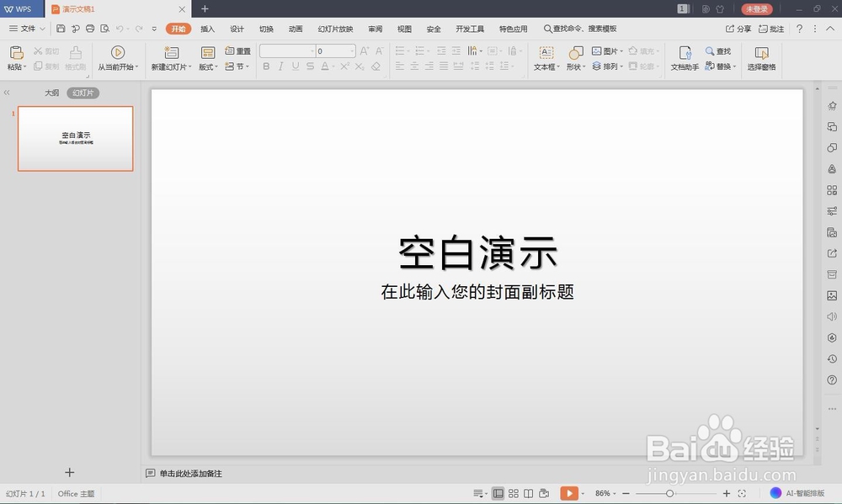This screenshot has width=842, height=504.
Task: Toggle Strikethrough formatting
Action: click(310, 66)
